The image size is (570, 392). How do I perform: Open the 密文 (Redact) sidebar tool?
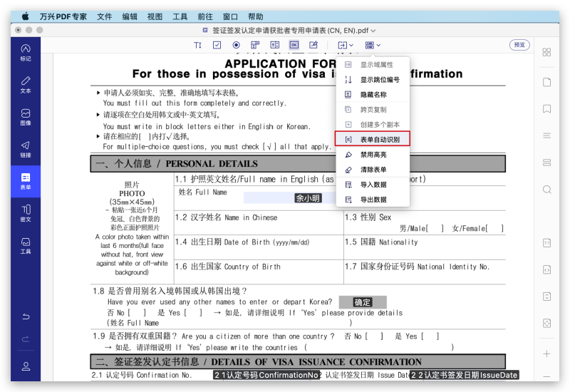point(26,213)
